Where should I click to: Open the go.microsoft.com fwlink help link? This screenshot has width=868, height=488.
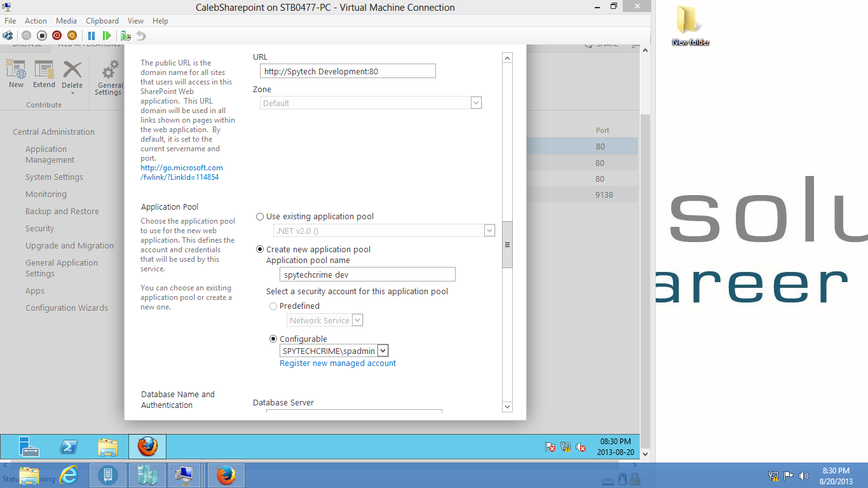click(x=182, y=173)
